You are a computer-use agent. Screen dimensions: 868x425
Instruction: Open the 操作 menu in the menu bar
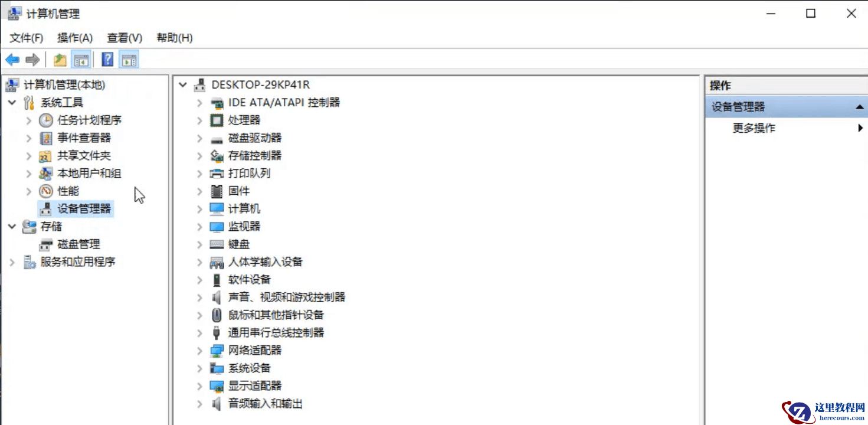point(75,37)
